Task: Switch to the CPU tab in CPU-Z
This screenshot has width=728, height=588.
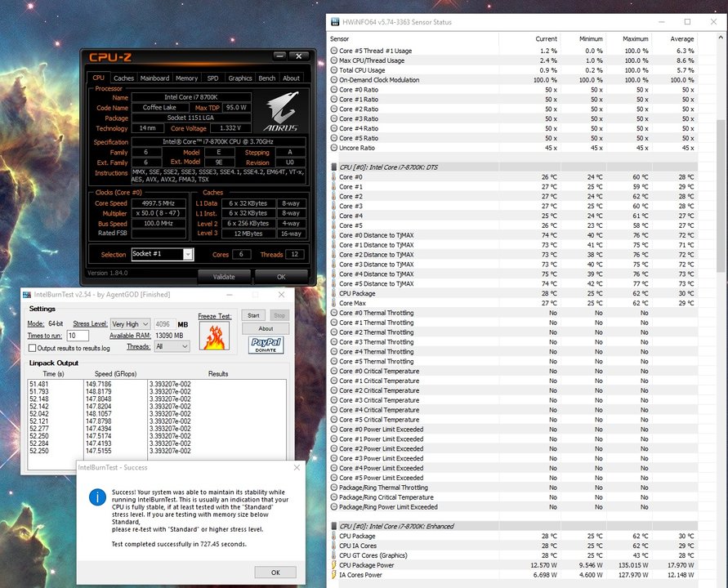Action: (98, 78)
